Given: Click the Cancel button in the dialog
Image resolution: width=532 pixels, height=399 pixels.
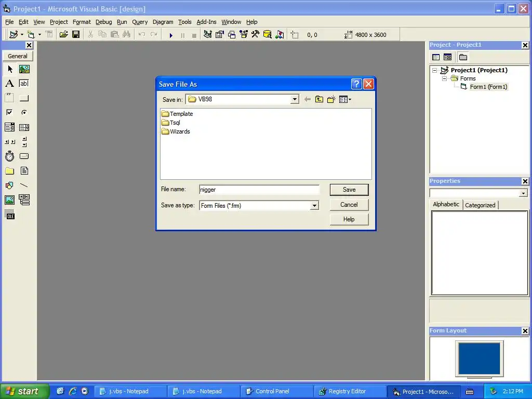Looking at the screenshot, I should (349, 205).
